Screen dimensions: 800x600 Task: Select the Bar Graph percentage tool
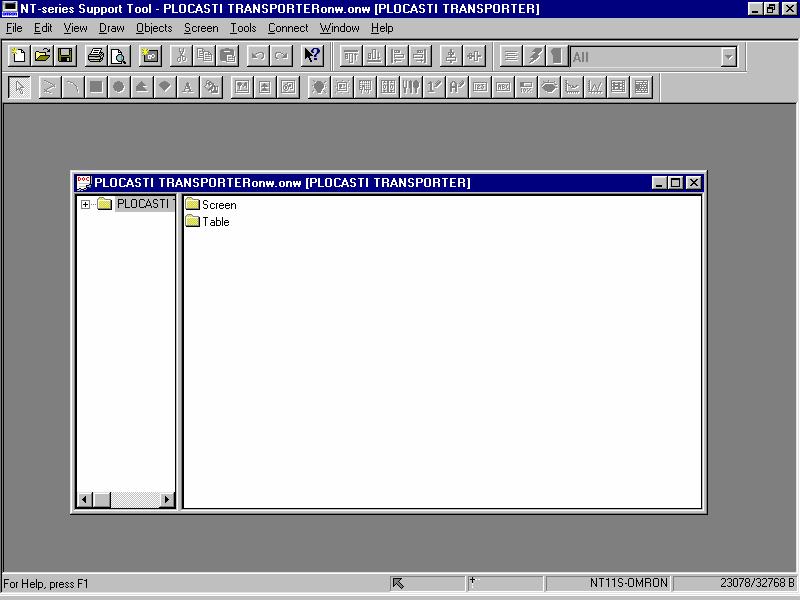[526, 87]
